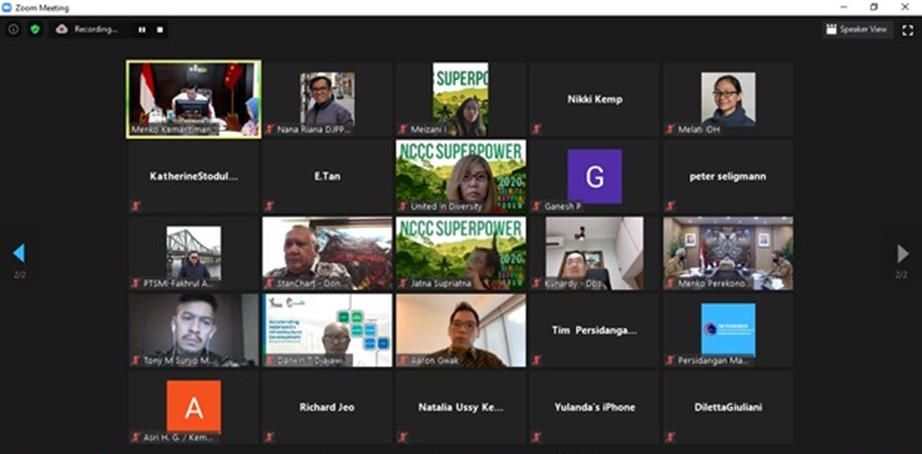Select the active speaker Menko Kemaritiman tile
This screenshot has height=454, width=922.
193,98
